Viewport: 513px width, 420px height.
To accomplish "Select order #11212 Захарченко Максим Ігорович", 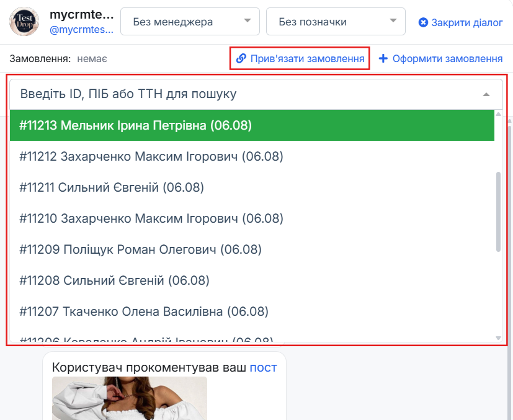I will (x=252, y=156).
